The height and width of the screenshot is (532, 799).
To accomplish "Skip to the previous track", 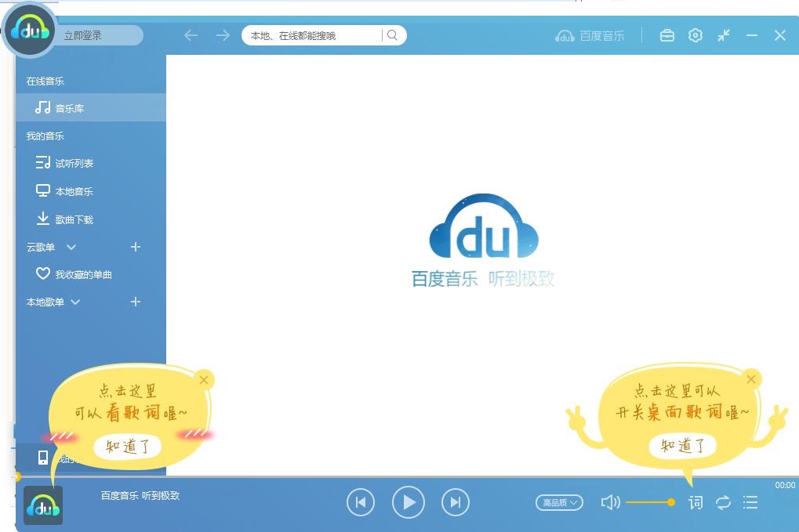I will coord(361,502).
